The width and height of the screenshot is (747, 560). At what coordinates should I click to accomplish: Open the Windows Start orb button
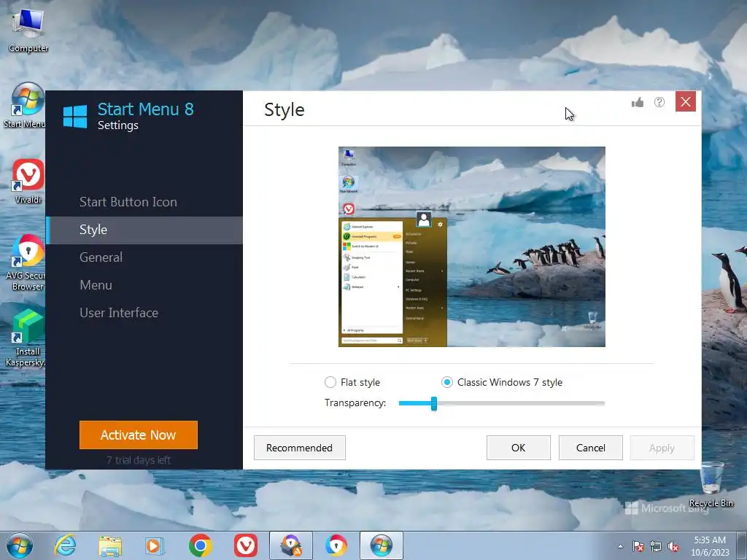[20, 545]
